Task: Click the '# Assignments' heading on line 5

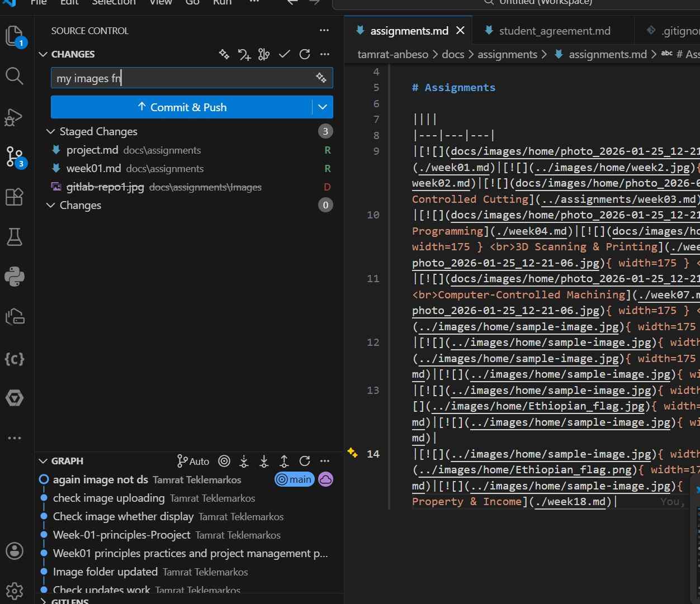Action: [453, 87]
